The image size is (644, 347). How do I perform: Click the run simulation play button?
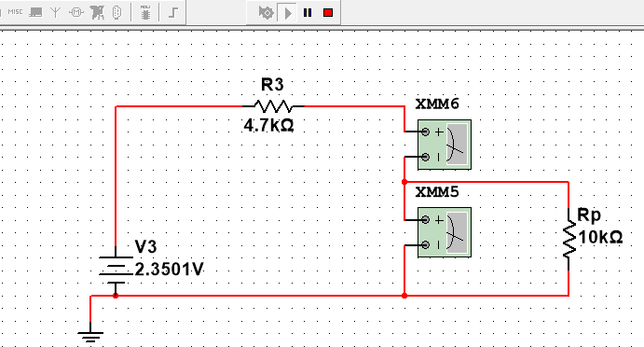click(287, 13)
